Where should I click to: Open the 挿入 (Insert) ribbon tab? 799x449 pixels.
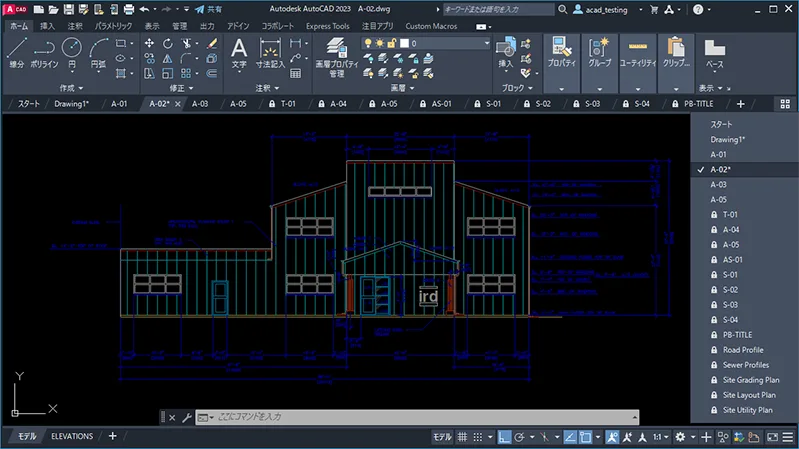click(47, 26)
